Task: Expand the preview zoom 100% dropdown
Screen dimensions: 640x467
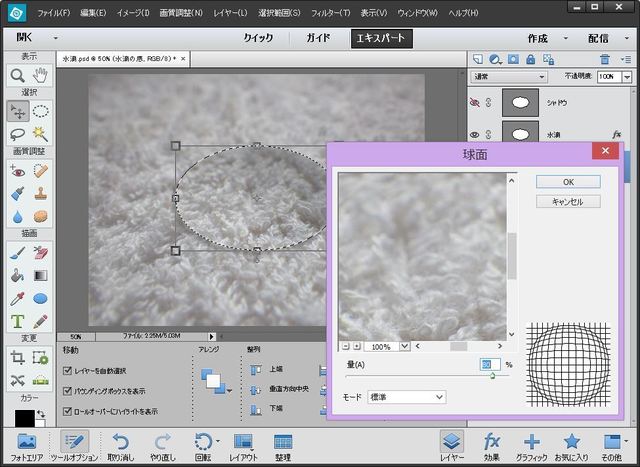Action: pos(404,346)
